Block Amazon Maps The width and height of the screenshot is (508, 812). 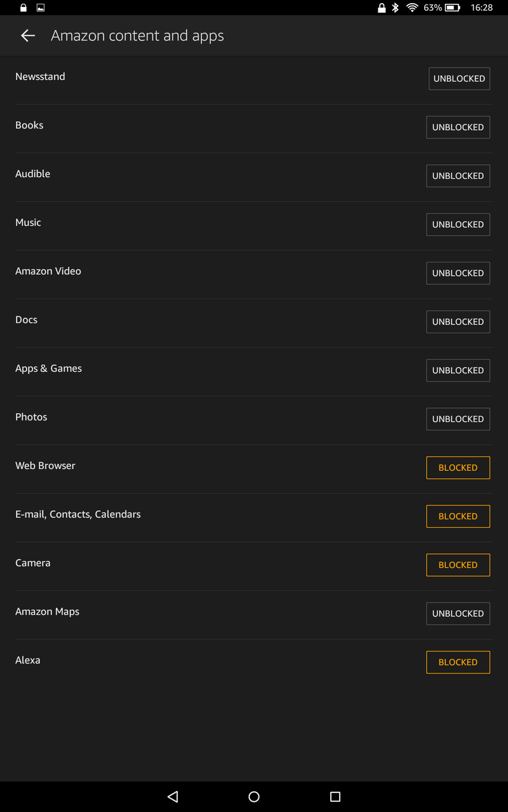[458, 613]
